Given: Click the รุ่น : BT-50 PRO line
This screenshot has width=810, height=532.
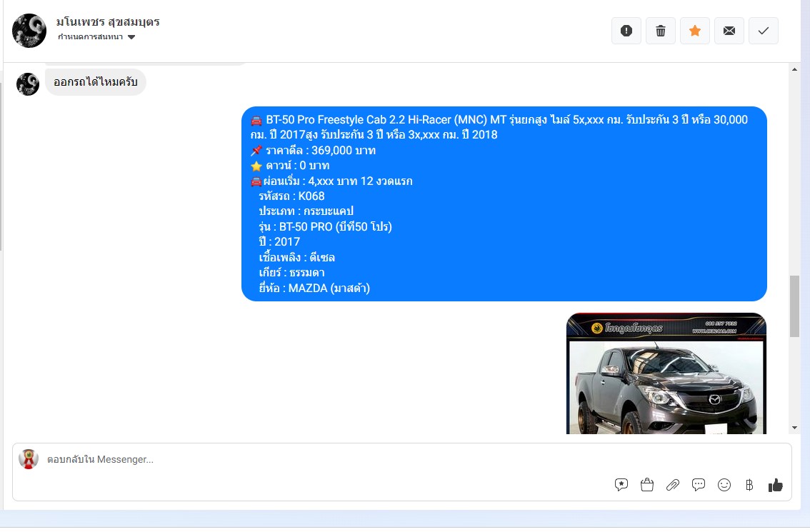Looking at the screenshot, I should 326,227.
